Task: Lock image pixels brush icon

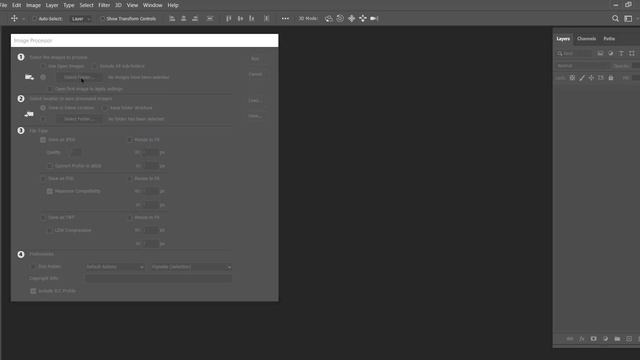Action: click(582, 78)
